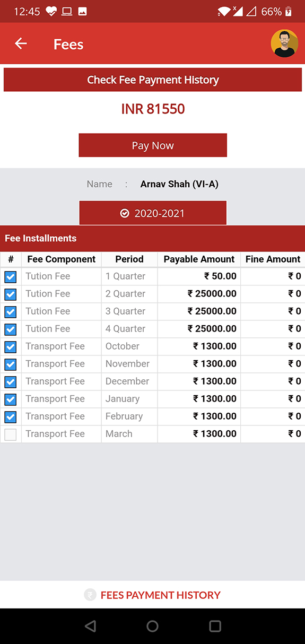The height and width of the screenshot is (644, 305).
Task: Tap the back arrow icon
Action: (x=21, y=43)
